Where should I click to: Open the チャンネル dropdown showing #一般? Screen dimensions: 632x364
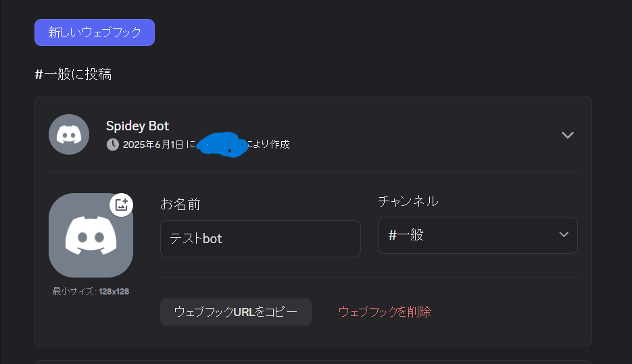478,235
